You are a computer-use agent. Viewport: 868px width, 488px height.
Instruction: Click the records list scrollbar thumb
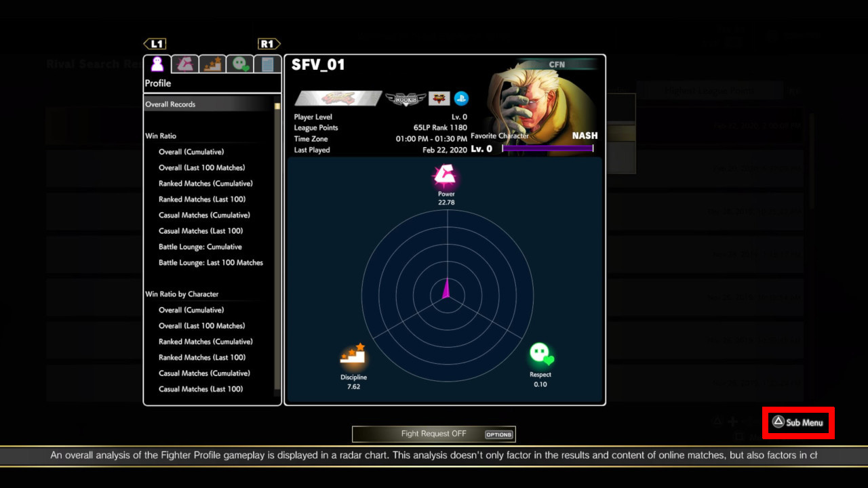(277, 106)
